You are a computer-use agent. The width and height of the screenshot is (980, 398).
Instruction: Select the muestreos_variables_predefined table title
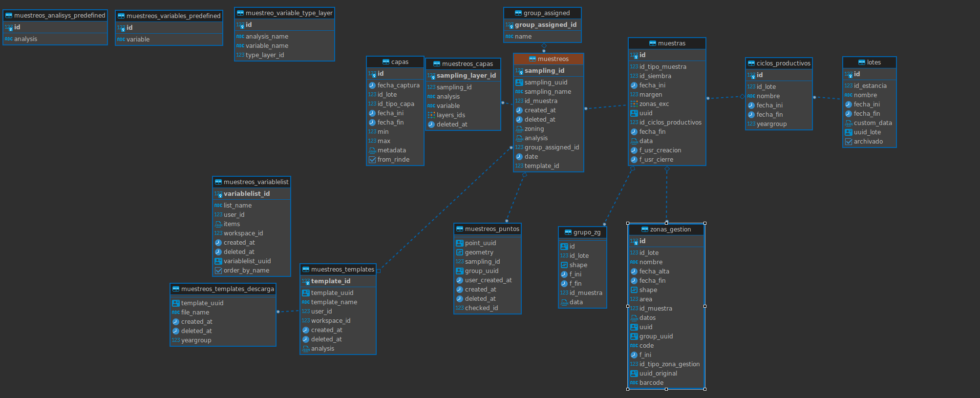[173, 16]
